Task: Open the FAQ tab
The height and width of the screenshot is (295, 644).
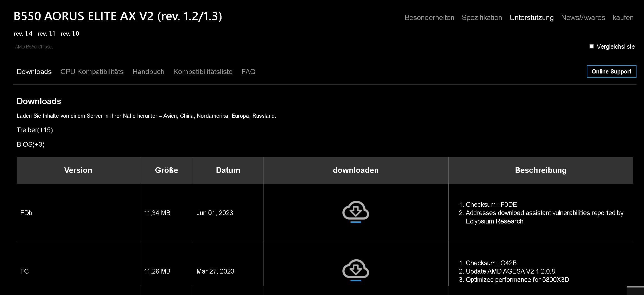Action: [x=248, y=72]
